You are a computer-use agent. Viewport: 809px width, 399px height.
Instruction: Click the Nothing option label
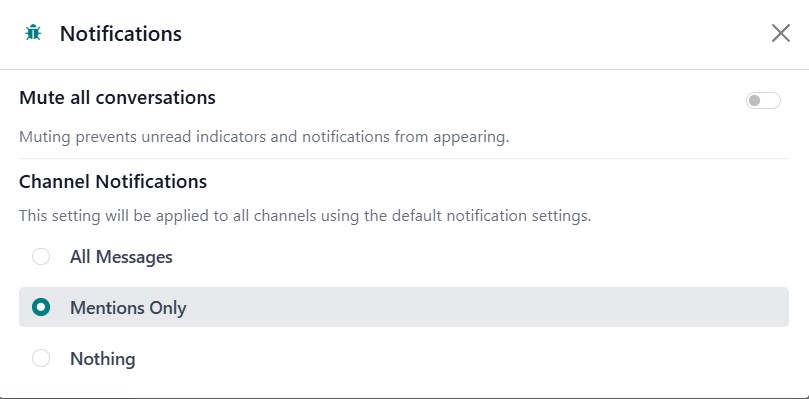pyautogui.click(x=103, y=359)
